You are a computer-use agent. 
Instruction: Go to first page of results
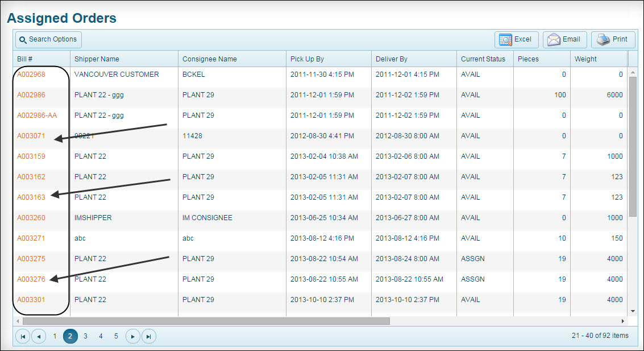[x=23, y=336]
